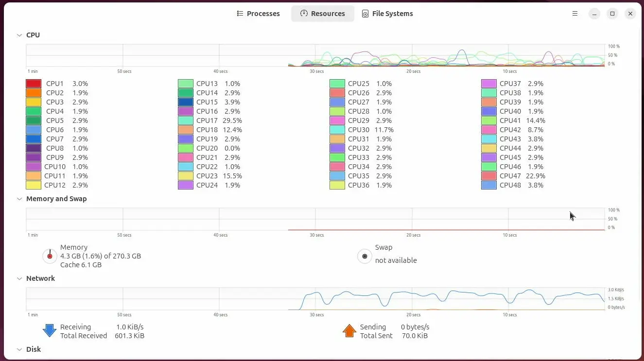Viewport: 644px width, 361px height.
Task: Open the hamburger main menu
Action: coord(575,14)
